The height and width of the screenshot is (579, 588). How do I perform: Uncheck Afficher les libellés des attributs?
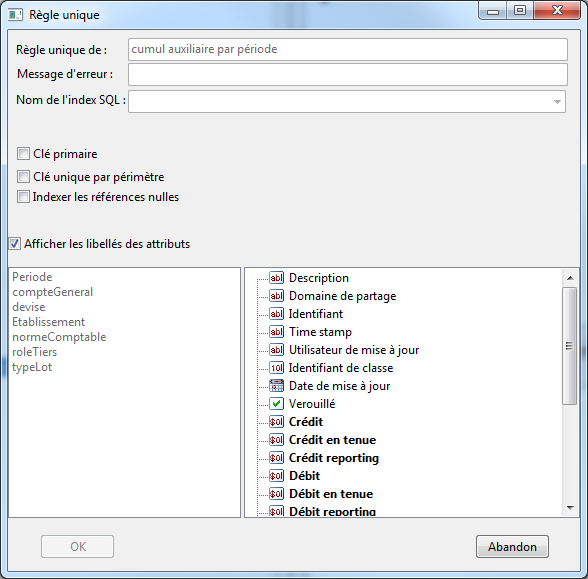15,244
